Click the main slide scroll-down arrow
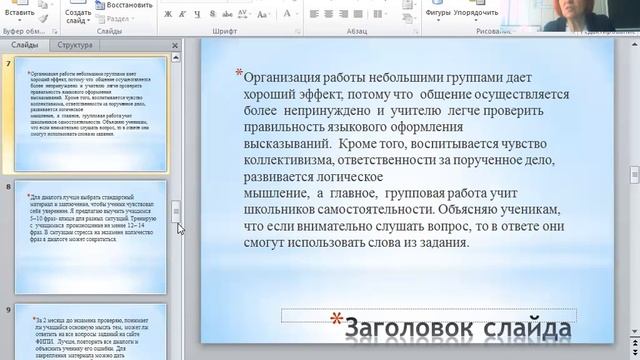 635,331
